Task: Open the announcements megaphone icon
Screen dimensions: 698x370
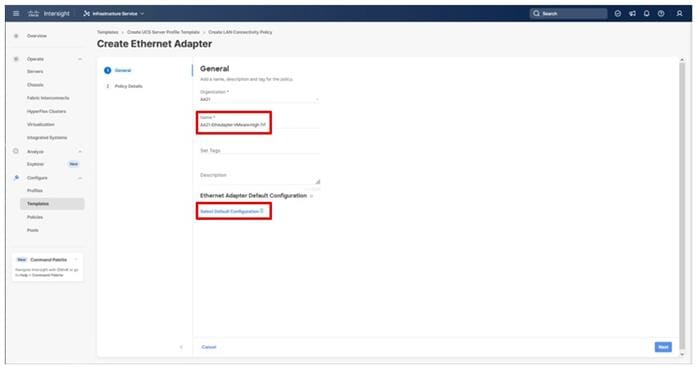Action: [x=632, y=13]
